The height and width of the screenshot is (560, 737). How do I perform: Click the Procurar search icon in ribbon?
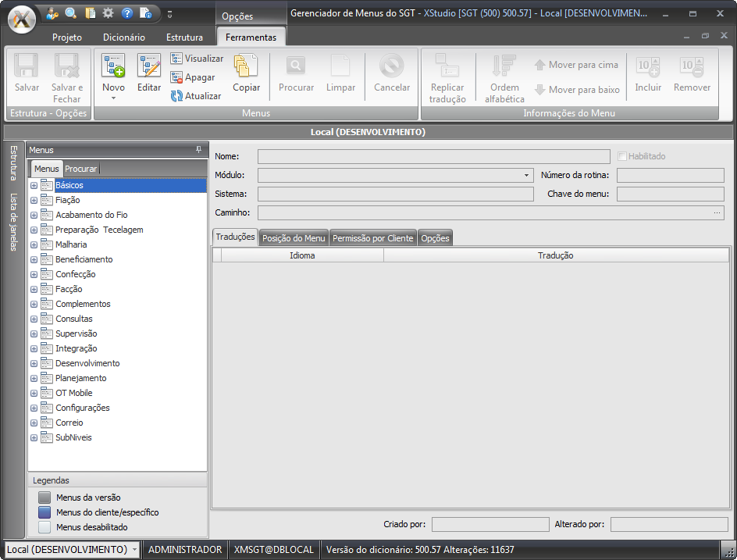[x=296, y=66]
